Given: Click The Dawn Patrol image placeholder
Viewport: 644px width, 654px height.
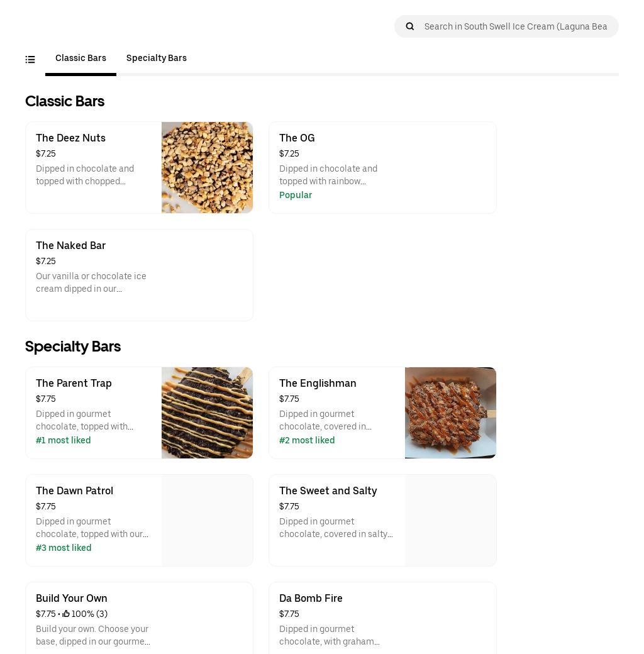Looking at the screenshot, I should pos(207,520).
